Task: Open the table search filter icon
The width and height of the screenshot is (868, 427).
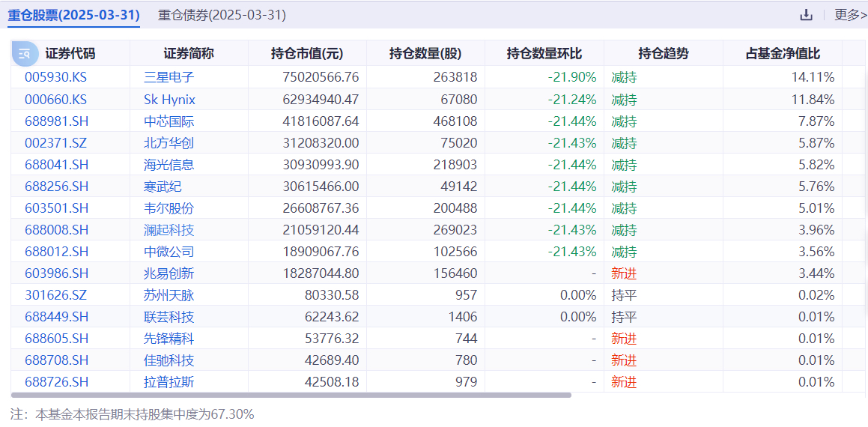Action: 25,54
